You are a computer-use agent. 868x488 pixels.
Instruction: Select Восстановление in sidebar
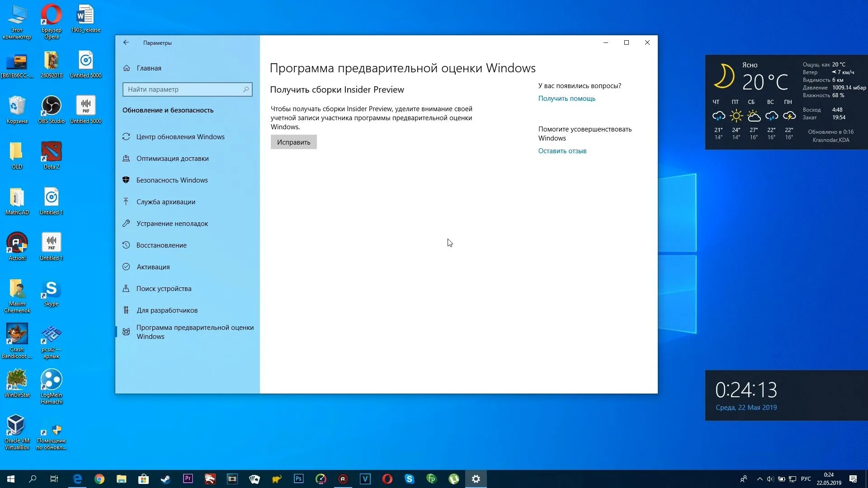[161, 245]
